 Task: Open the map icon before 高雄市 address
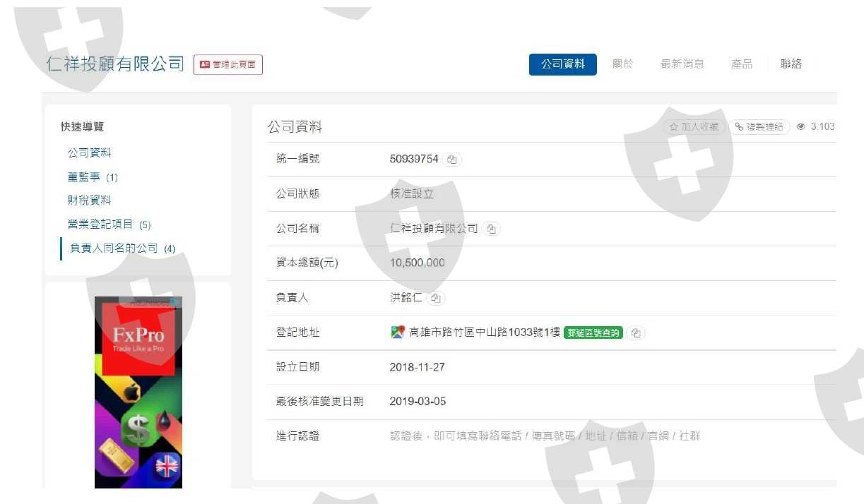pos(398,332)
